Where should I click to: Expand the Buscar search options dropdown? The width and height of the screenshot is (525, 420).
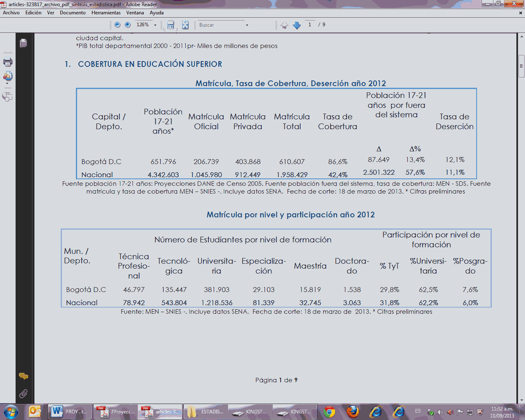pos(247,25)
